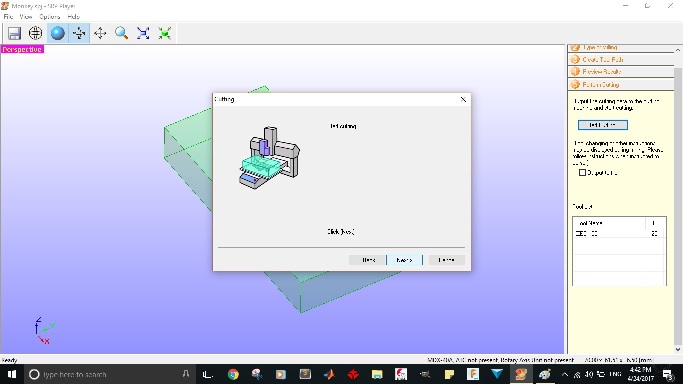Click the Cortana microphone icon

pyautogui.click(x=186, y=374)
